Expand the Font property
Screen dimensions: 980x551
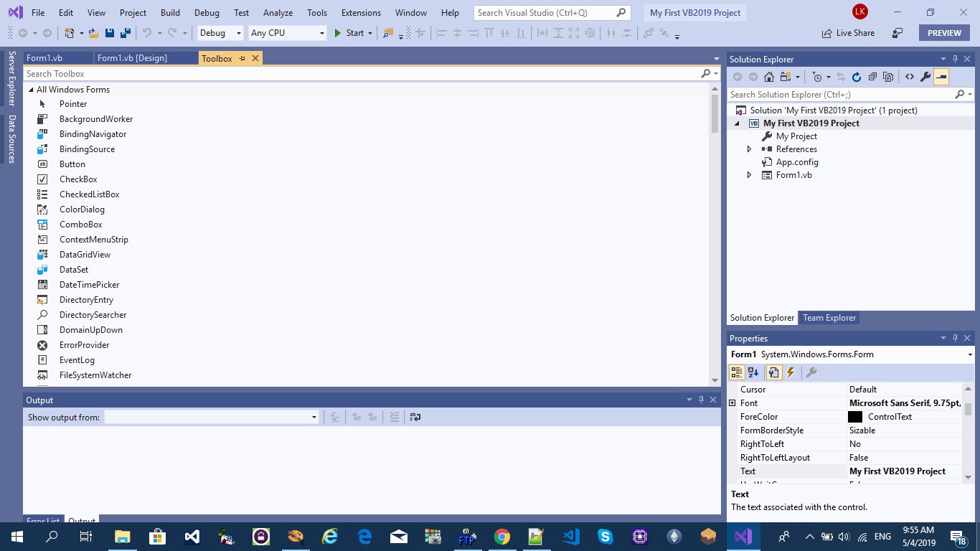(x=732, y=403)
